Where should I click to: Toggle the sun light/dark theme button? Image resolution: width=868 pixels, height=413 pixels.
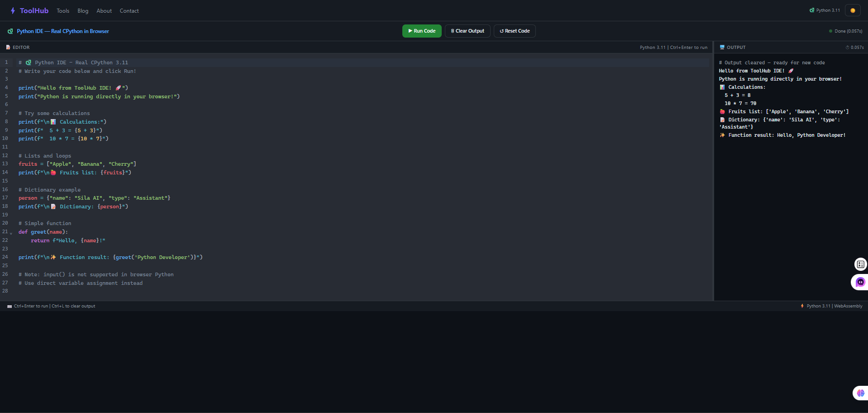853,10
